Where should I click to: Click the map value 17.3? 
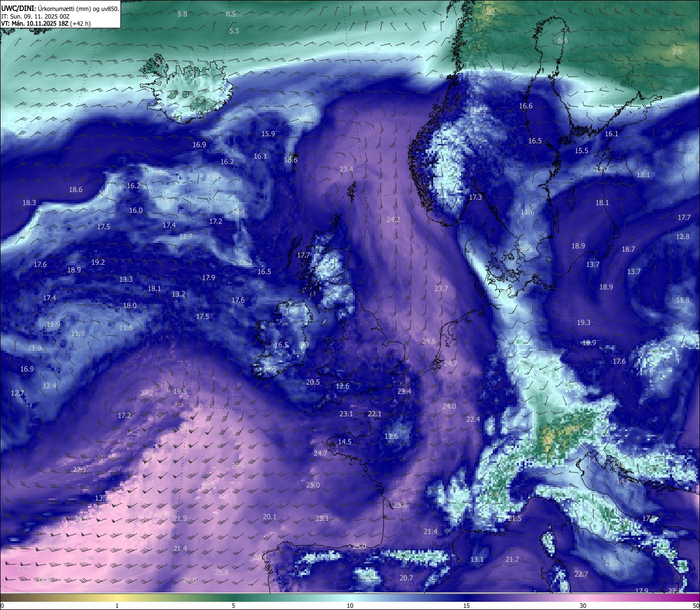[475, 197]
